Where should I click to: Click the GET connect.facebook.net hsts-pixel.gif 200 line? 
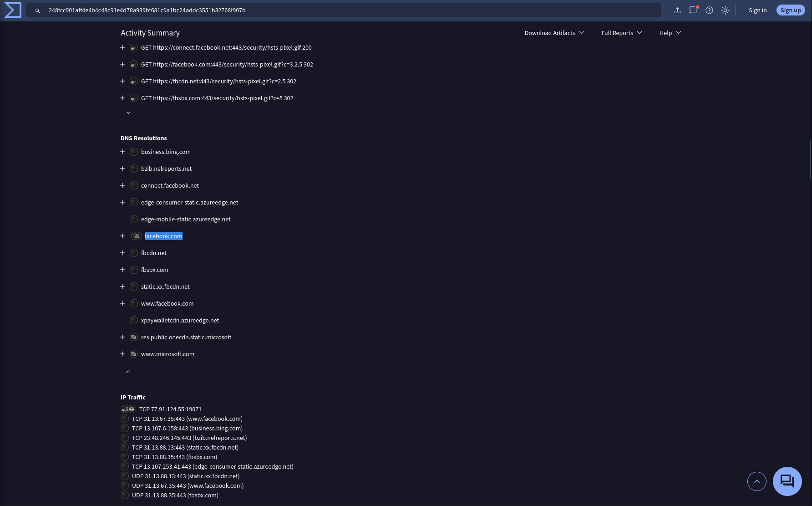pos(226,47)
